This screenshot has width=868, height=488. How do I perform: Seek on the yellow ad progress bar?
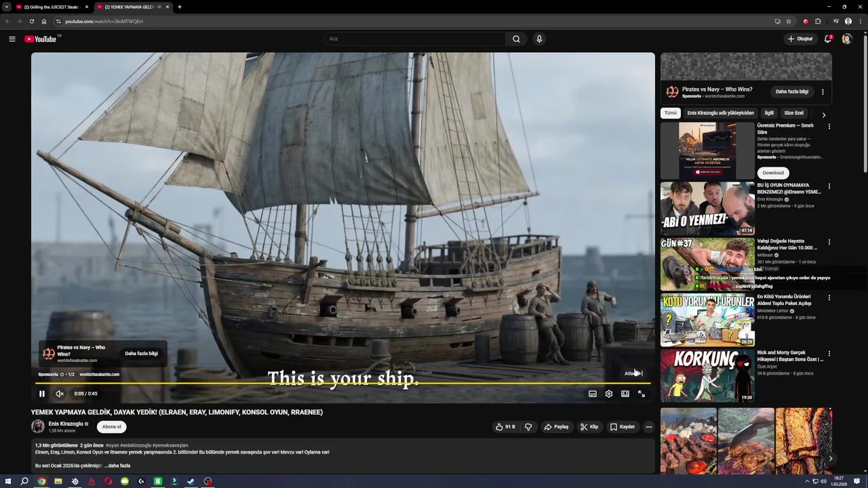343,384
